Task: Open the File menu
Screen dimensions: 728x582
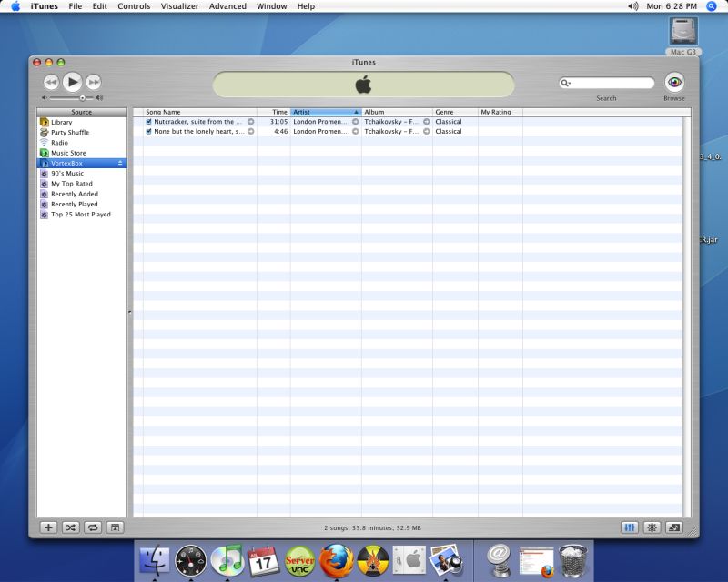Action: coord(76,6)
